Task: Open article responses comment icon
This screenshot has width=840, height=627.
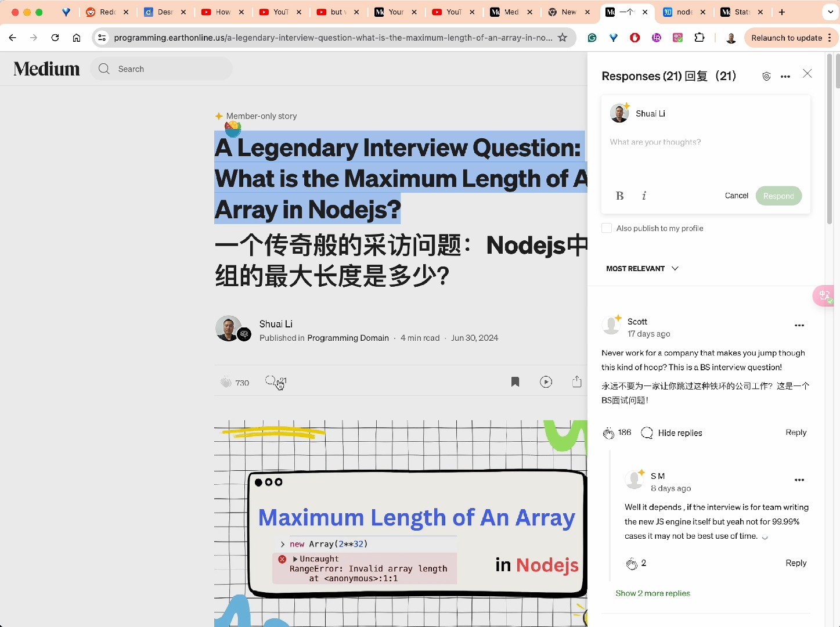Action: click(271, 381)
